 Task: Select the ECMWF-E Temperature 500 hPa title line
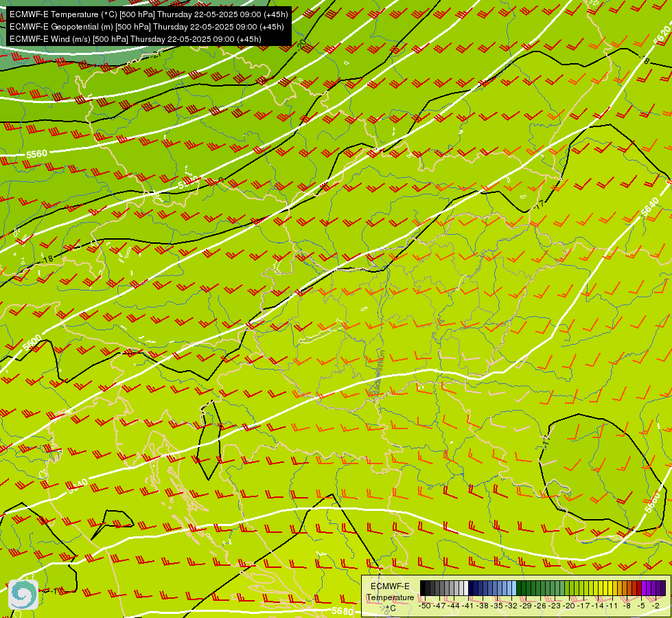pos(148,14)
